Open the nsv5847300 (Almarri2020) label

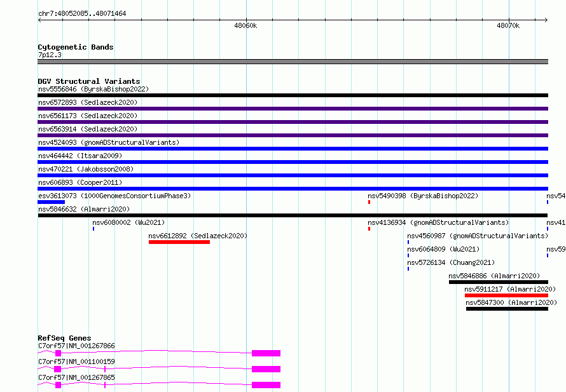[511, 302]
